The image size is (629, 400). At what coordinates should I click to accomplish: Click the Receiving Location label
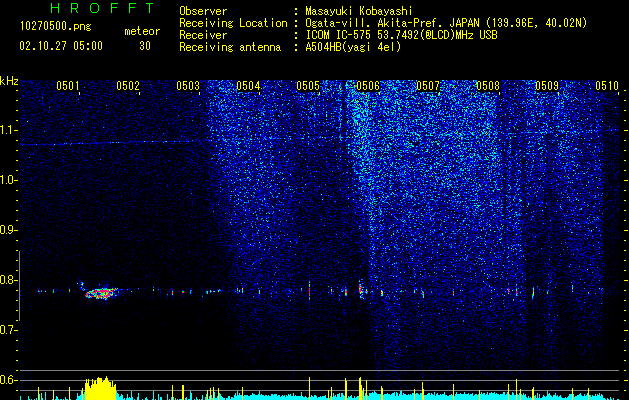233,23
